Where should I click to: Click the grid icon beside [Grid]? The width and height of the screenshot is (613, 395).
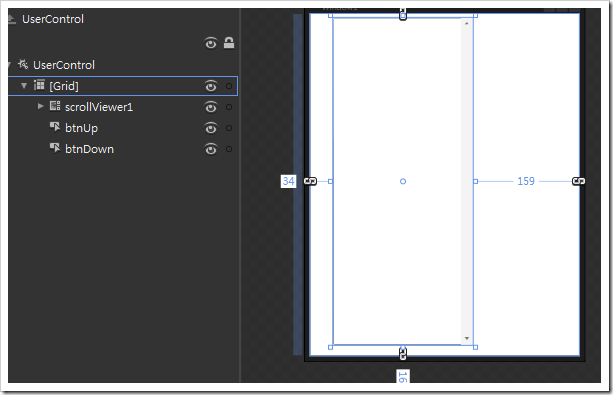pos(39,85)
